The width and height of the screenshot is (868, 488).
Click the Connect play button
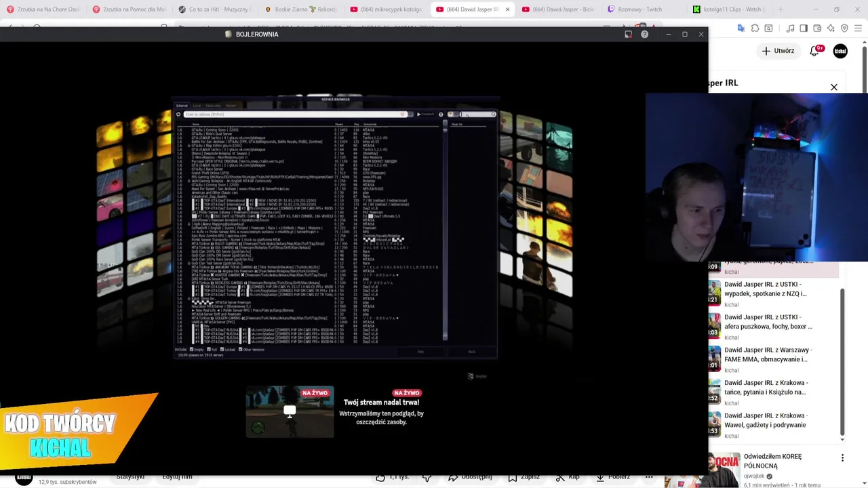coord(425,114)
